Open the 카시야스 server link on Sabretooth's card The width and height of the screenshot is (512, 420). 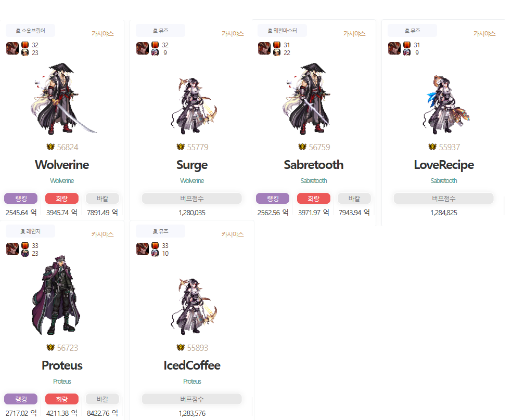point(354,34)
